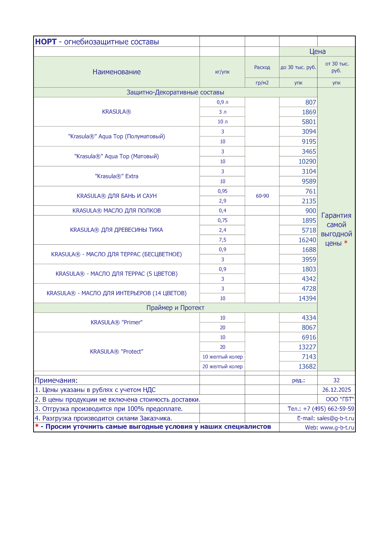Select price 900
Viewport: 392px width, 555px height.
[311, 211]
